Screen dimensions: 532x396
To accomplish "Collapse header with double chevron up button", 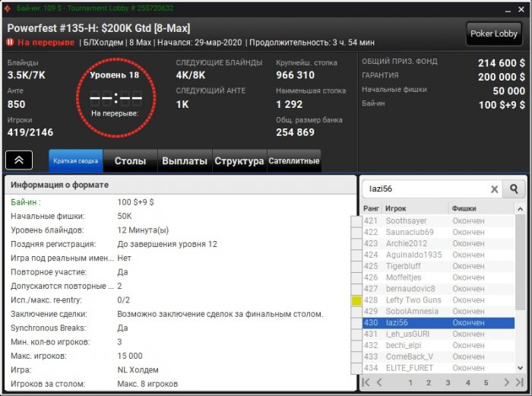I will pyautogui.click(x=19, y=160).
